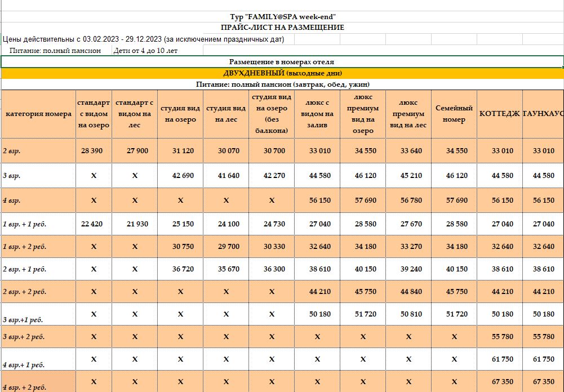Screen dimensions: 564x392
Task: Select the 3 взр. row label
Action: 38,176
